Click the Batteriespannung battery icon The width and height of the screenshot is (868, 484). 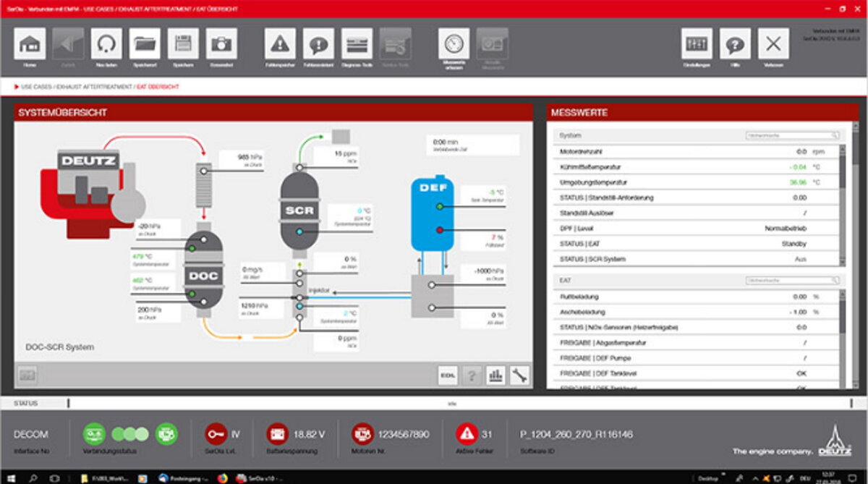pyautogui.click(x=277, y=433)
